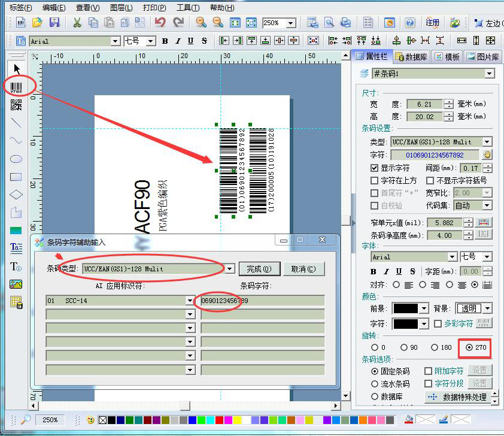Click the zoom in magnifier icon
This screenshot has height=436, width=504.
click(x=201, y=23)
